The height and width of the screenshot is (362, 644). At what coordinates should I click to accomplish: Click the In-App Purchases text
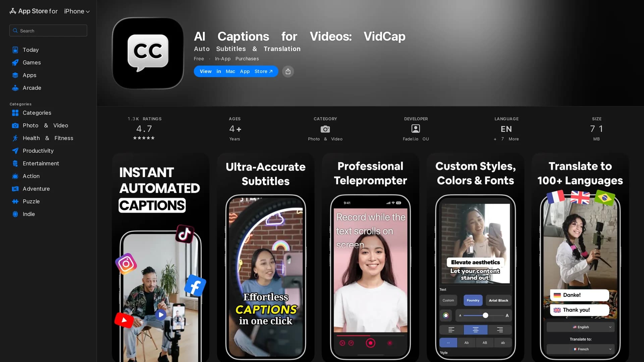pos(237,59)
